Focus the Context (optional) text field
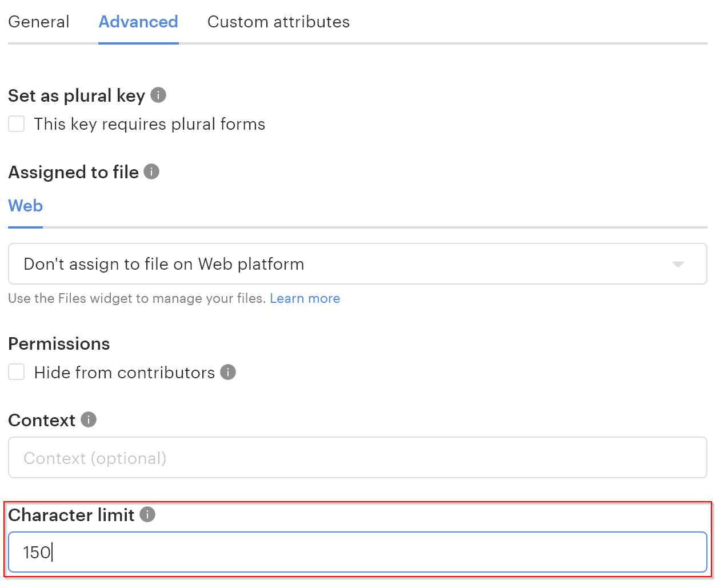 (x=358, y=458)
